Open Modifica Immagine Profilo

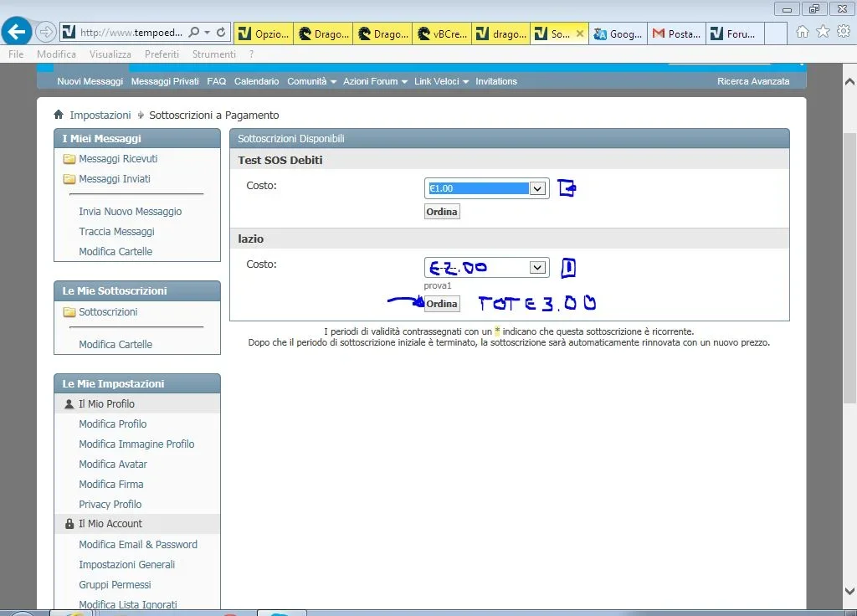click(136, 444)
